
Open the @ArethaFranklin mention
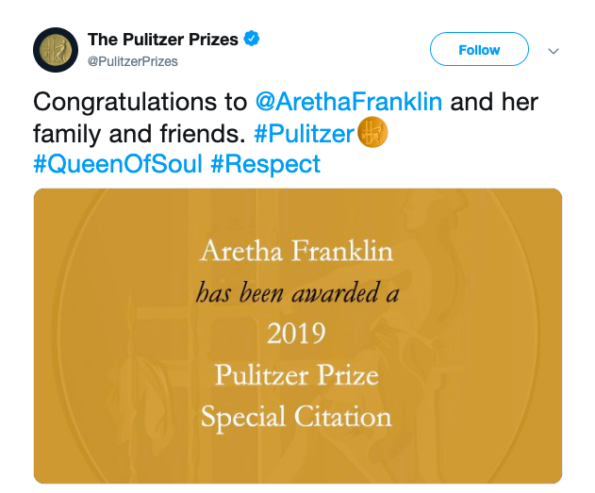click(x=349, y=102)
